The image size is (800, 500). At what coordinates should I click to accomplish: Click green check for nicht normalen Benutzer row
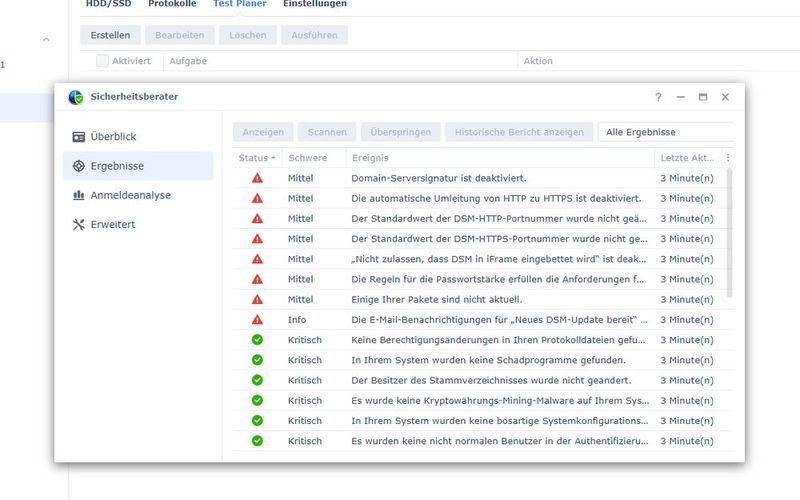coord(257,441)
